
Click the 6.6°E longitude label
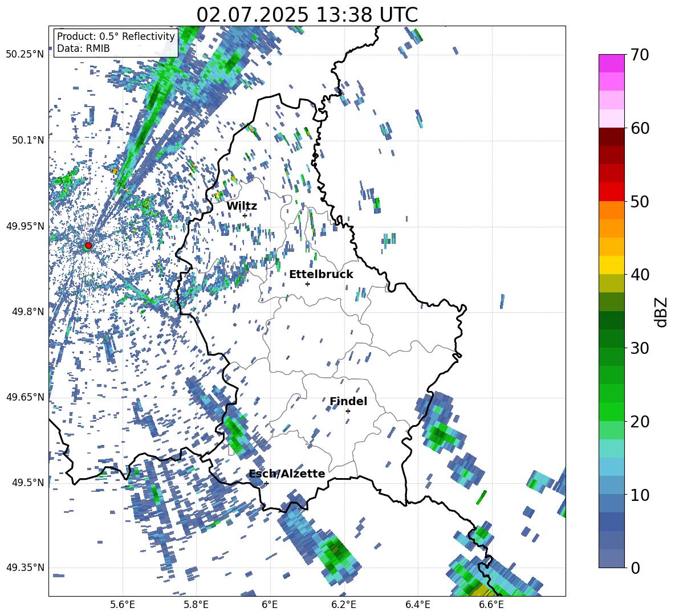491,605
